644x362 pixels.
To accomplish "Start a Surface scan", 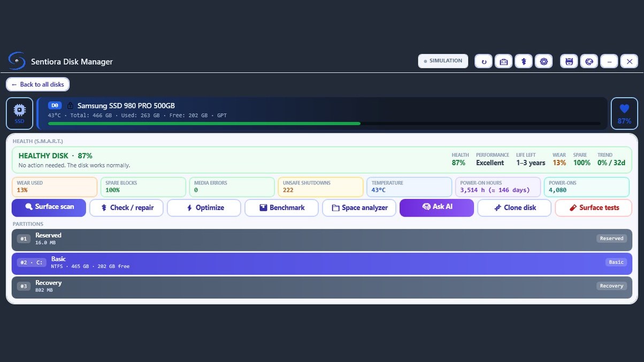I will pos(49,207).
